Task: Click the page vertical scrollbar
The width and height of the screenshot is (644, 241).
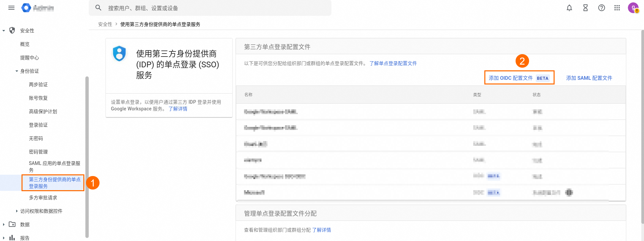Action: 642,127
